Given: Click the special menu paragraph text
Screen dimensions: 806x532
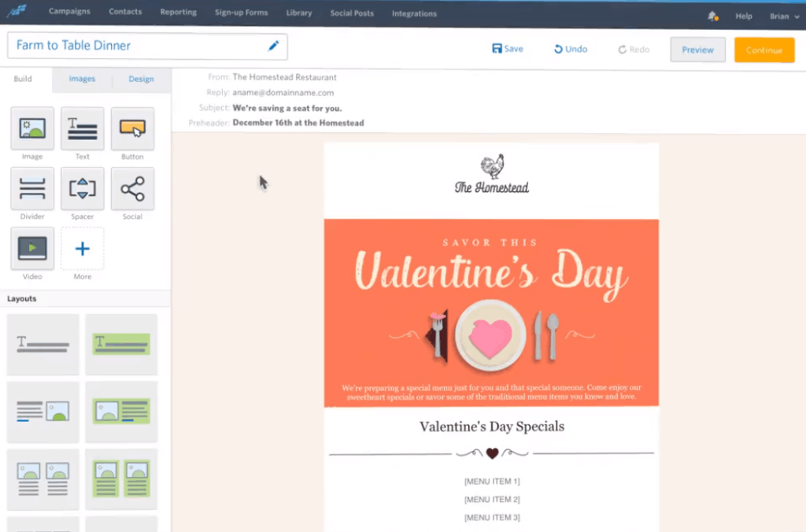Looking at the screenshot, I should [x=491, y=392].
